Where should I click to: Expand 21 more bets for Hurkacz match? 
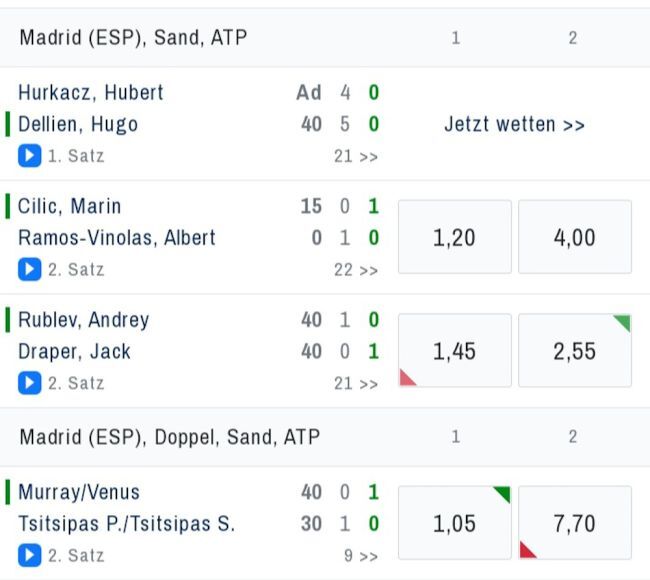pos(356,157)
